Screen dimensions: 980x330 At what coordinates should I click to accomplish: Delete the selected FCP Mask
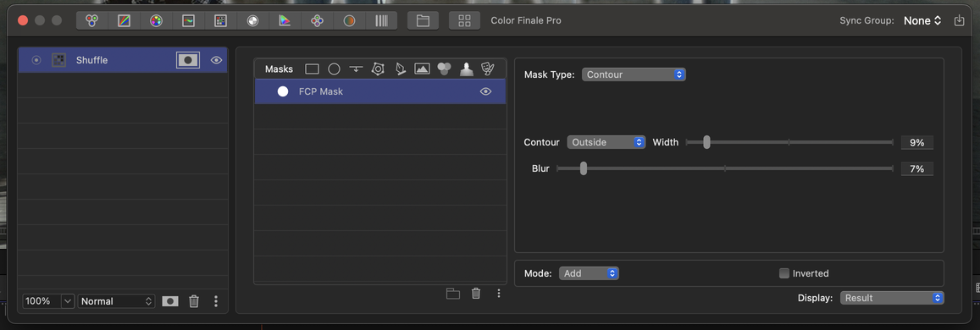476,294
